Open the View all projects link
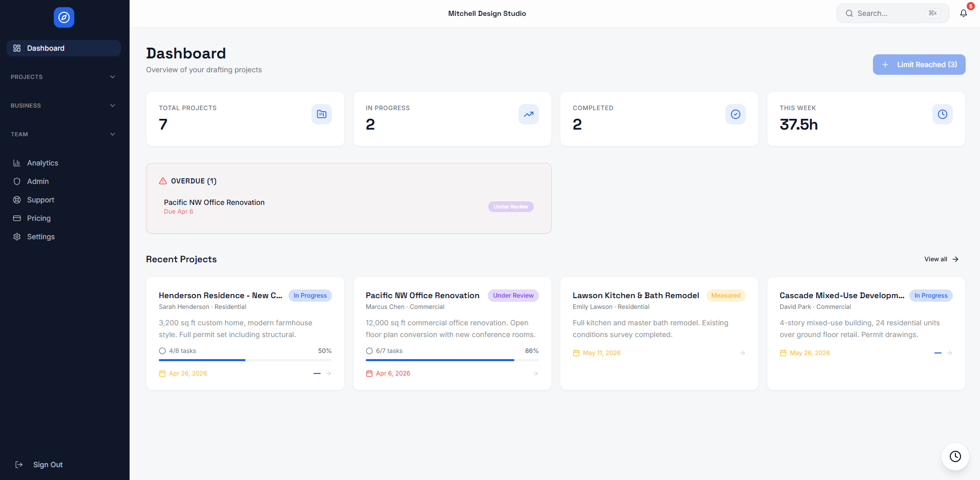 [x=941, y=259]
